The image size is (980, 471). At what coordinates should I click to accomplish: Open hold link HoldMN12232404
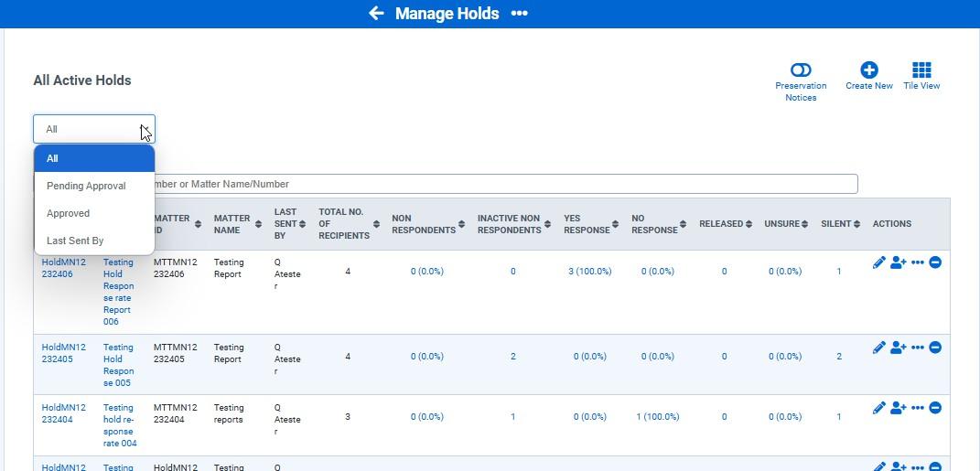pyautogui.click(x=64, y=413)
